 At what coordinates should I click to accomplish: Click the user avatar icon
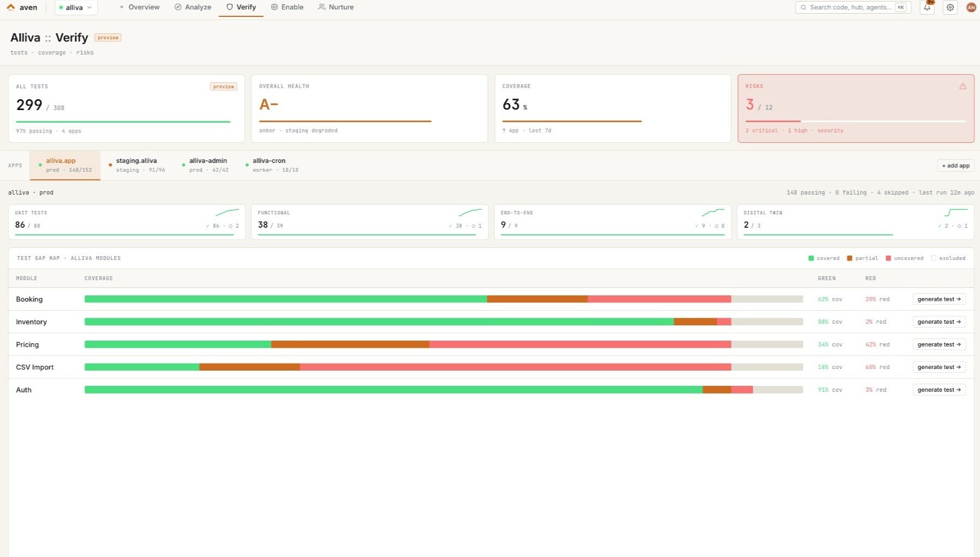click(971, 8)
